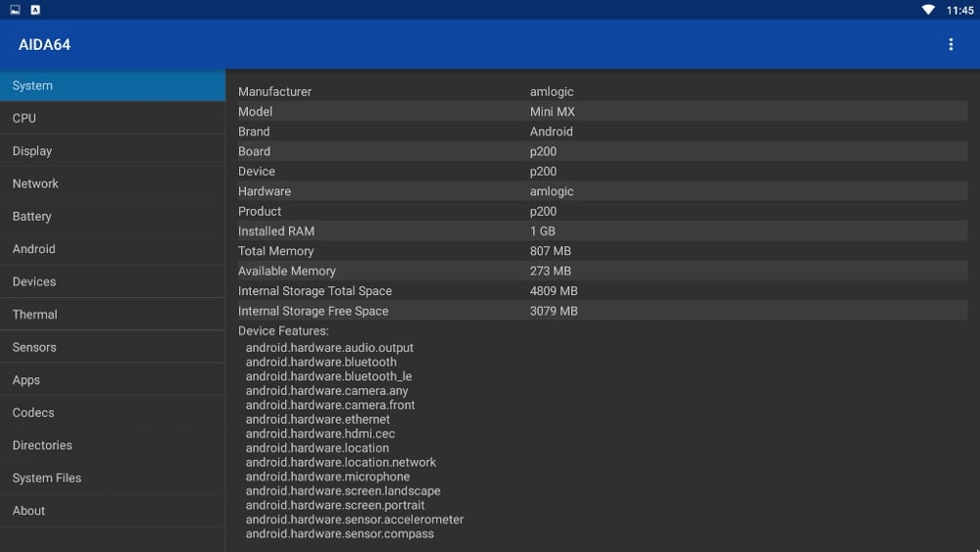Click the 11:45 clock in status bar
This screenshot has width=980, height=552.
click(960, 10)
